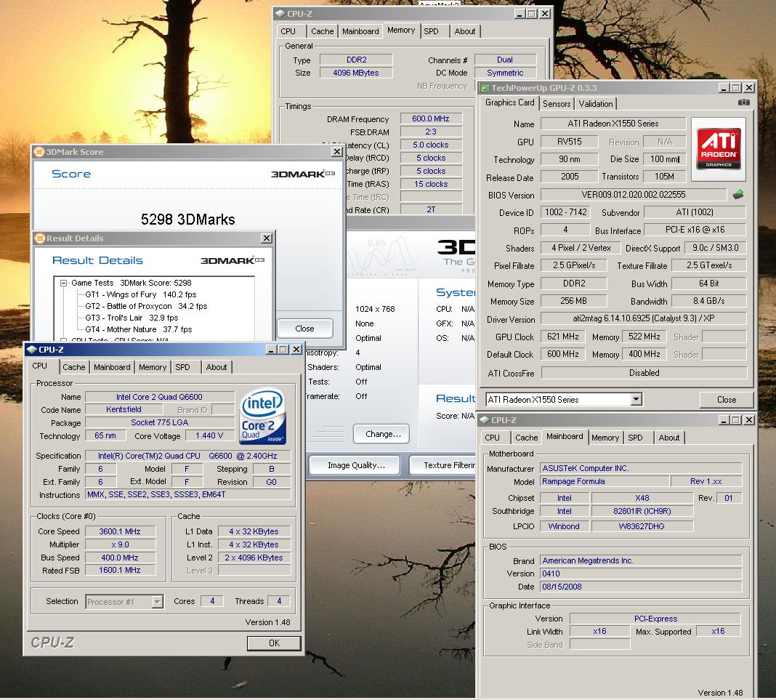Click BIOS Date value 08/15/2008
This screenshot has width=776, height=700.
(640, 587)
